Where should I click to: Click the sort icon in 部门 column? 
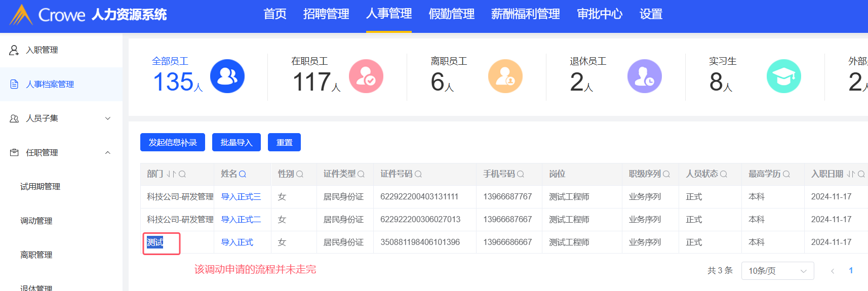coord(171,174)
